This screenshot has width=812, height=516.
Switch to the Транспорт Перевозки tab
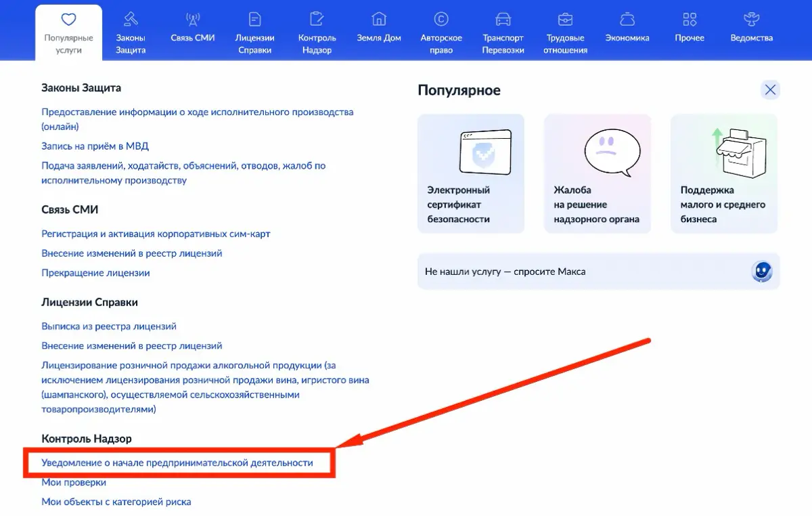click(503, 33)
